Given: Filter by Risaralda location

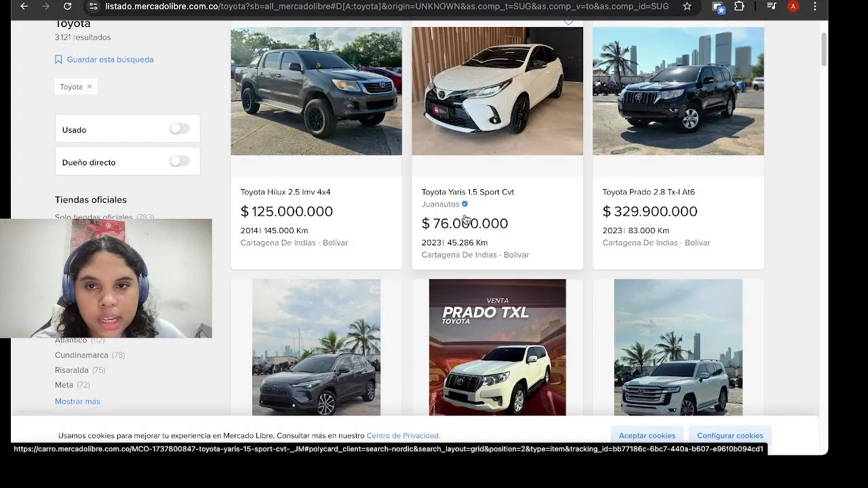Looking at the screenshot, I should [71, 370].
